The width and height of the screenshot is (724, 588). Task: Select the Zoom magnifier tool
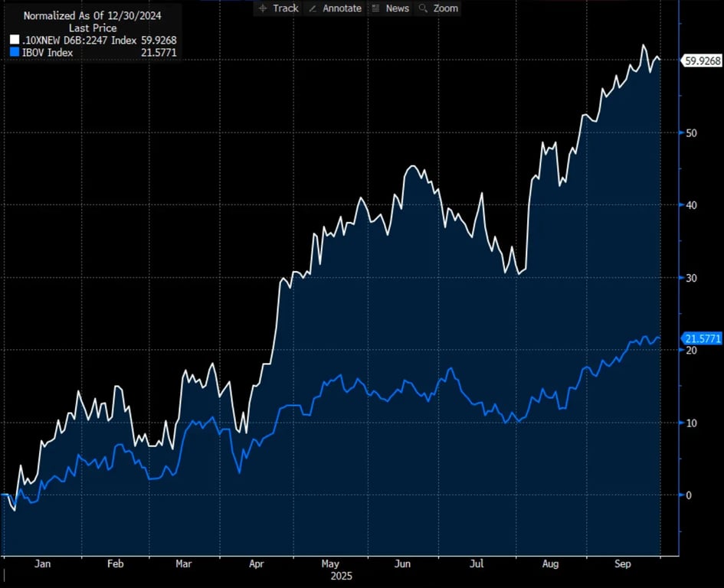(438, 8)
